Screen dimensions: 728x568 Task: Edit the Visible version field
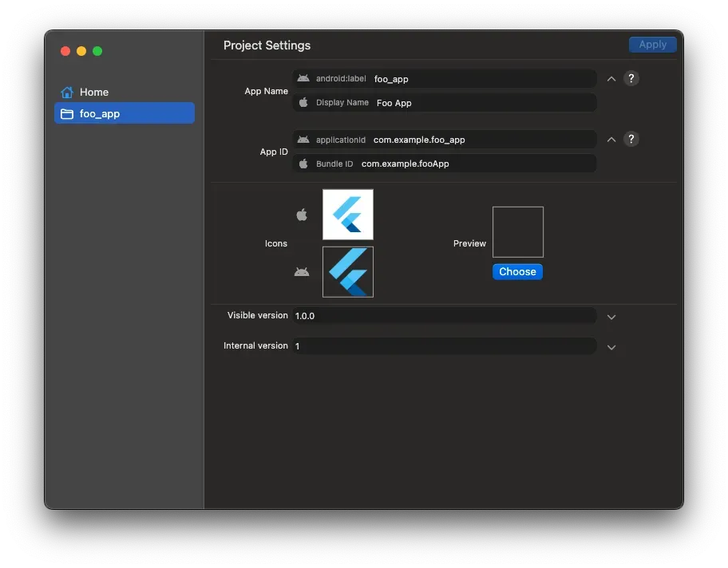coord(445,316)
